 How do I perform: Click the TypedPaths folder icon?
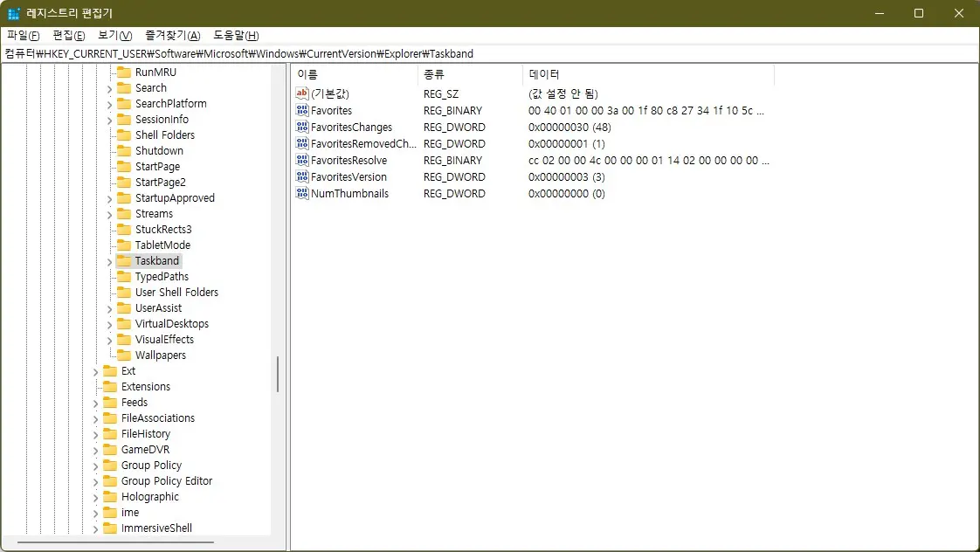pos(124,276)
